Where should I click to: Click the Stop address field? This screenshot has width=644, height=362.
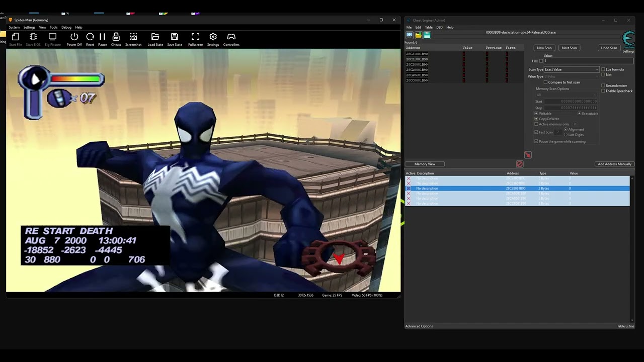pyautogui.click(x=572, y=108)
